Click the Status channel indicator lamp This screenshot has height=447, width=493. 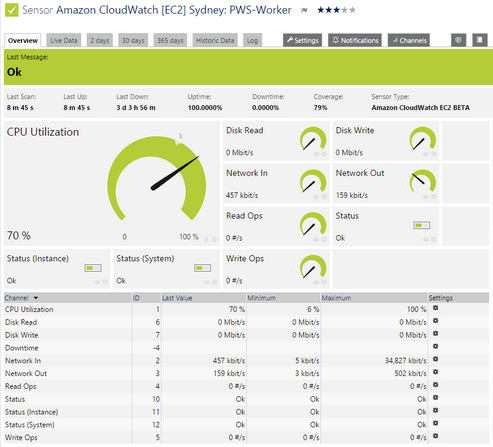coord(422,226)
